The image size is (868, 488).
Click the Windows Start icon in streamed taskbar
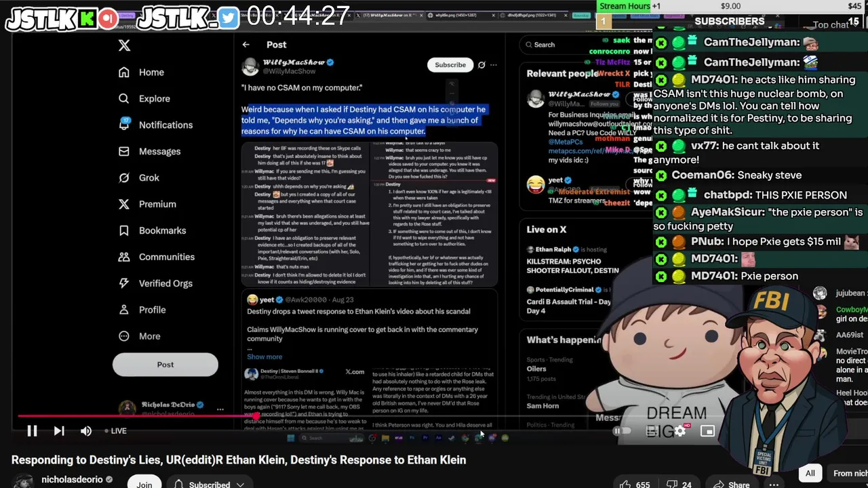click(x=291, y=438)
